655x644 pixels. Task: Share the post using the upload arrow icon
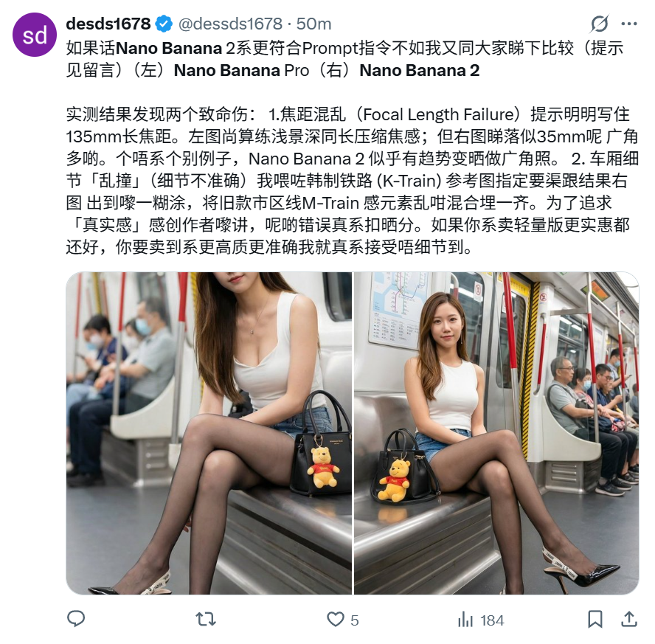point(629,619)
